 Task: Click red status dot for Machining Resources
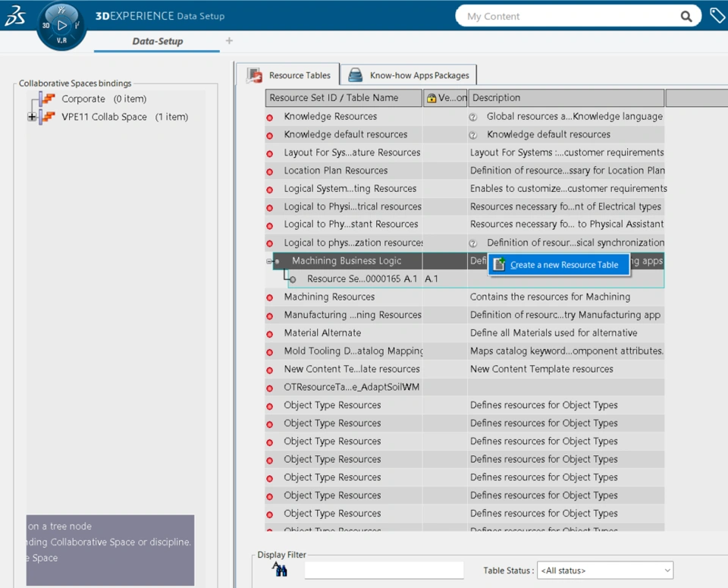pyautogui.click(x=270, y=297)
